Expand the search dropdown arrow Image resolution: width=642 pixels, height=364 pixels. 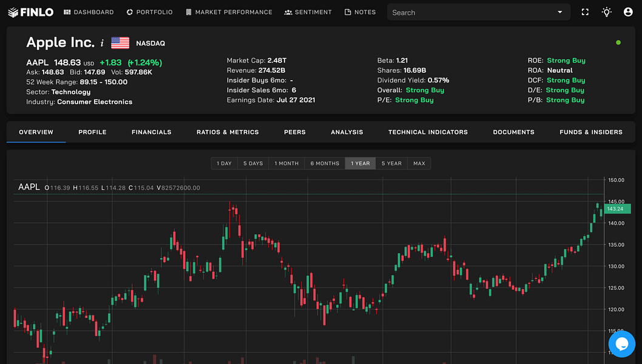[x=559, y=12]
